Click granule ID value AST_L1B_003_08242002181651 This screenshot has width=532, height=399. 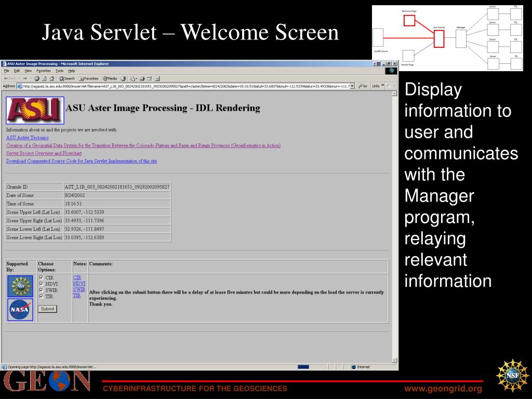pos(117,187)
